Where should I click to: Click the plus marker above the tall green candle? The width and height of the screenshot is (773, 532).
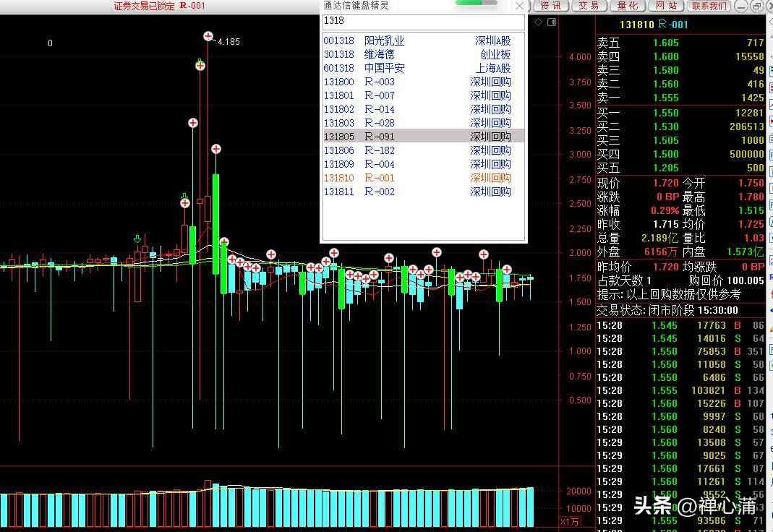coord(215,149)
